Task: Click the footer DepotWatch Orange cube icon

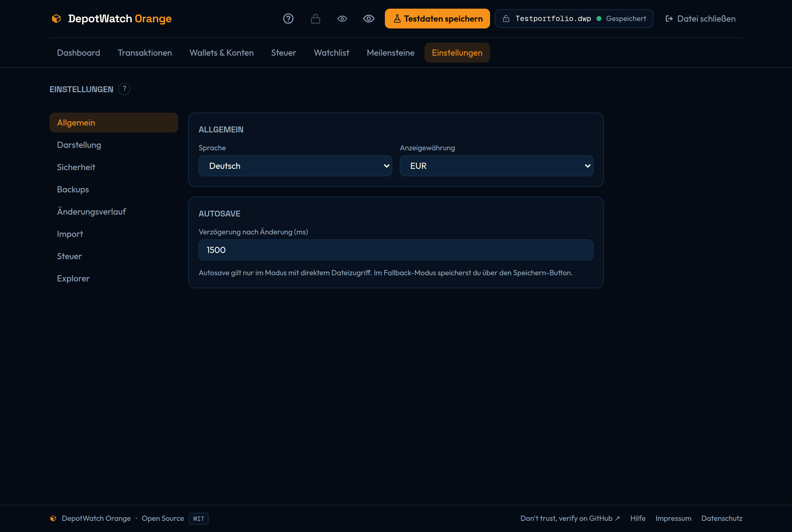Action: [x=53, y=518]
